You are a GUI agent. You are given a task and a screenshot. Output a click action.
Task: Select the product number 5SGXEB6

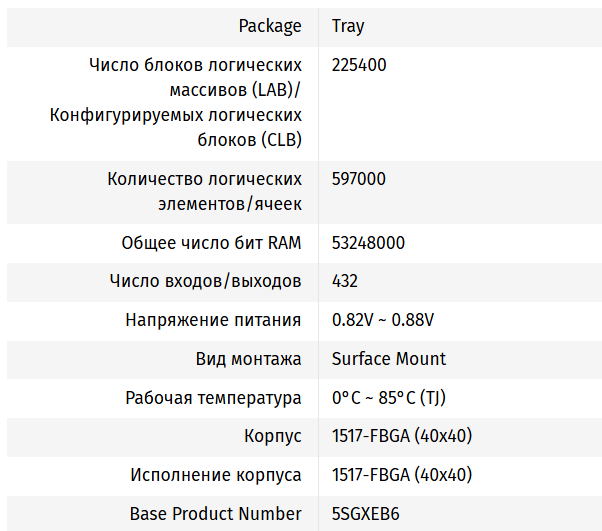pyautogui.click(x=367, y=514)
